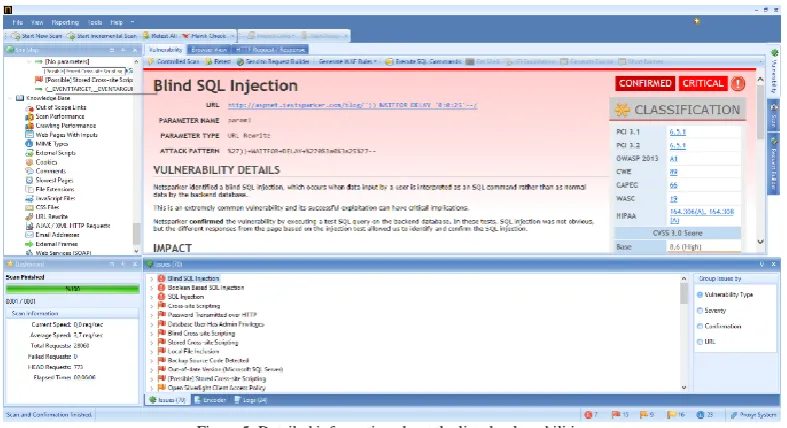The height and width of the screenshot is (428, 787).
Task: Switch to the Encoder tab
Action: [x=211, y=400]
